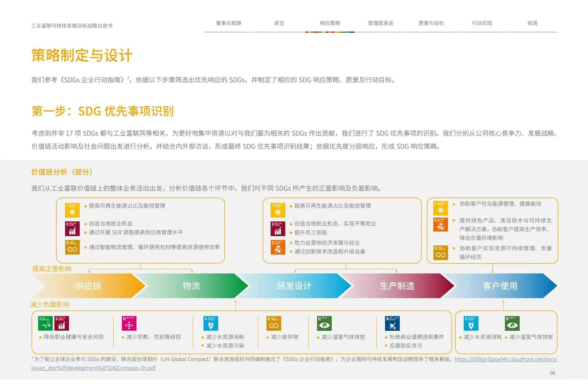Open the 愿景与目标 tab
Viewport: 588px width, 392px height.
point(431,23)
